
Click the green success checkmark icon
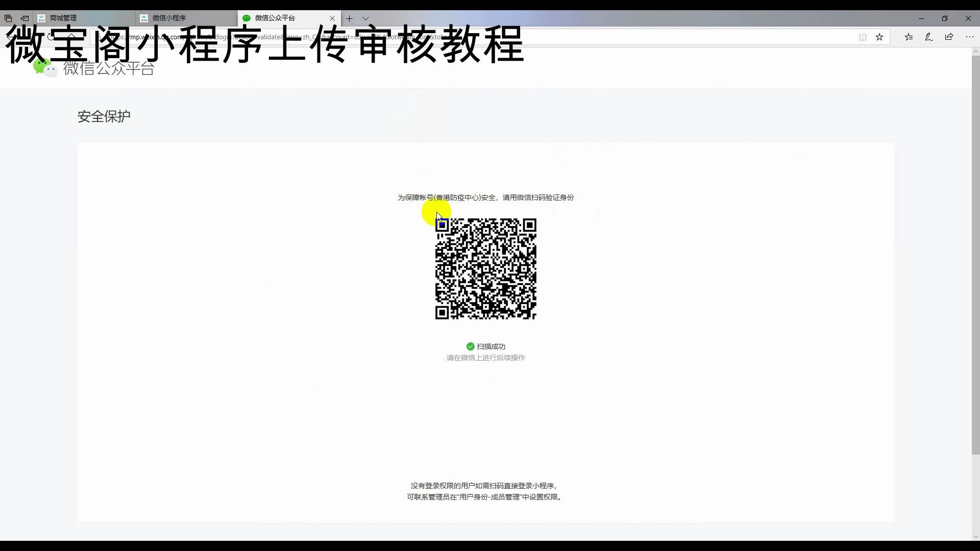click(x=471, y=346)
